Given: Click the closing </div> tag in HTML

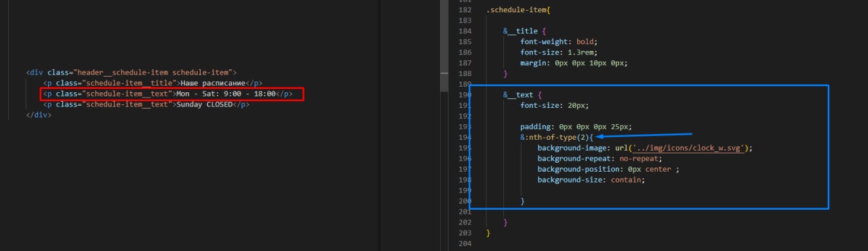Looking at the screenshot, I should 39,115.
